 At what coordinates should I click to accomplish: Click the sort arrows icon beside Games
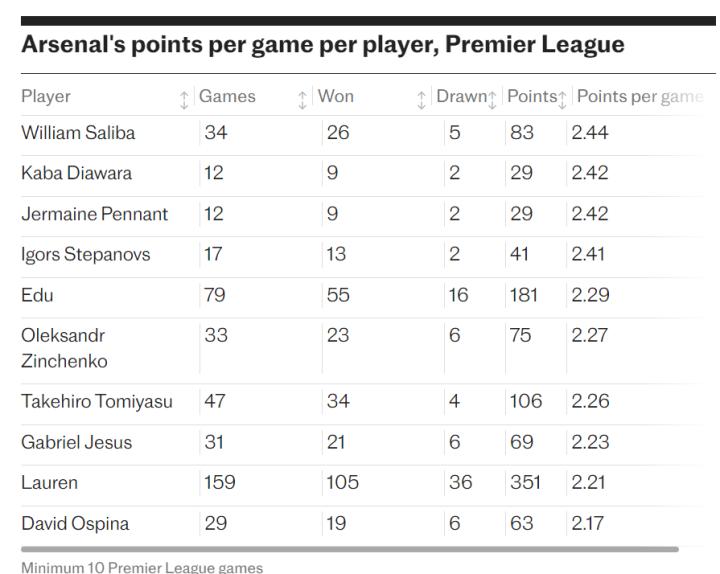(303, 99)
